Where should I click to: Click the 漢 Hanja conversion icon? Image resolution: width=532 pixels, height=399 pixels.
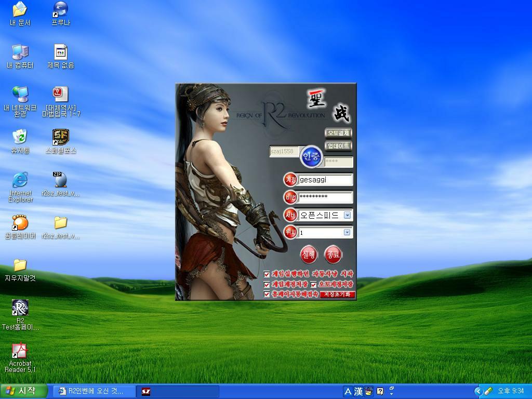click(358, 392)
